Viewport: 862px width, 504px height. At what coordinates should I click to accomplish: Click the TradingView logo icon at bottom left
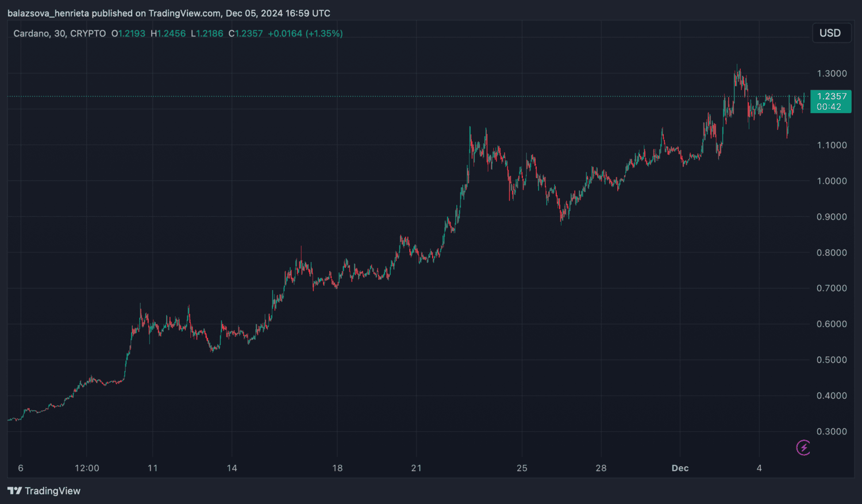tap(14, 491)
